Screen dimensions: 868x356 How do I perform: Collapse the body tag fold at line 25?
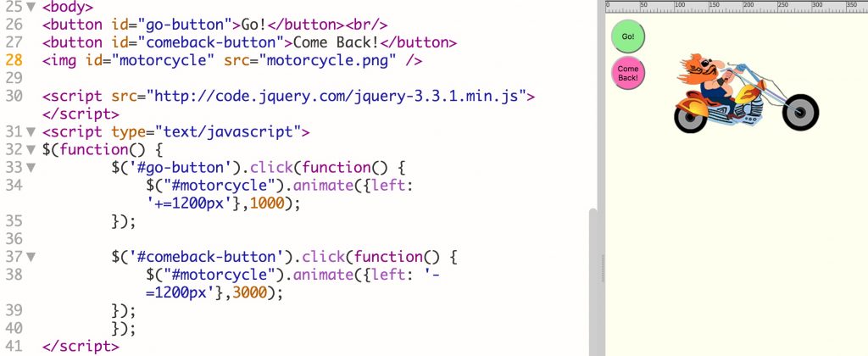pos(31,7)
